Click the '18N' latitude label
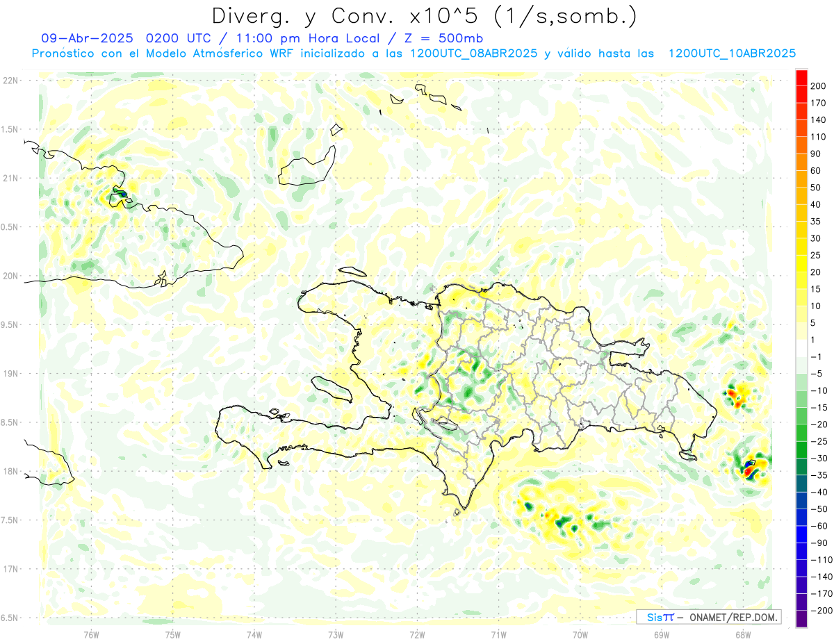The image size is (834, 644). [x=10, y=471]
